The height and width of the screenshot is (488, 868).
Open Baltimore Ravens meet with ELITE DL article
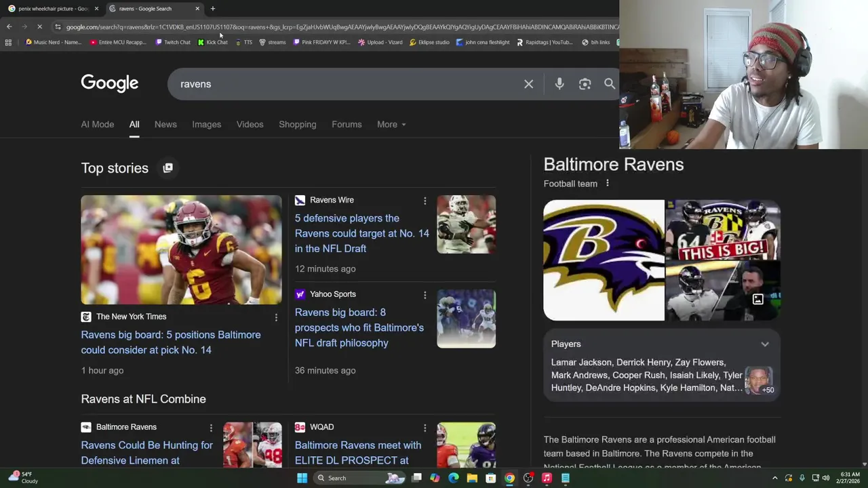coord(357,453)
